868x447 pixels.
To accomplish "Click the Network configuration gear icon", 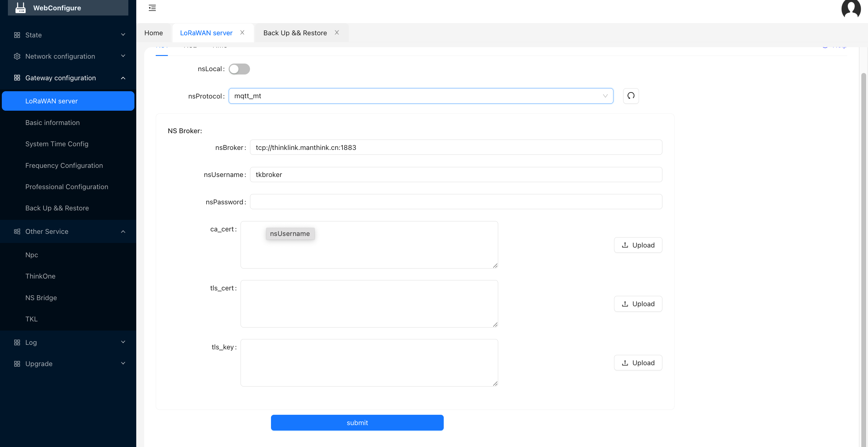I will pos(17,56).
